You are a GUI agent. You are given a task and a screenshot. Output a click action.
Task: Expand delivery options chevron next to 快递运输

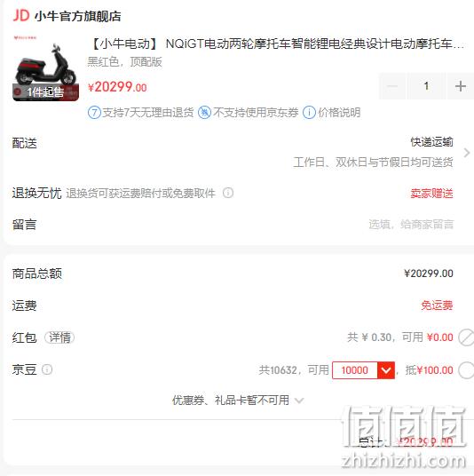(x=467, y=153)
